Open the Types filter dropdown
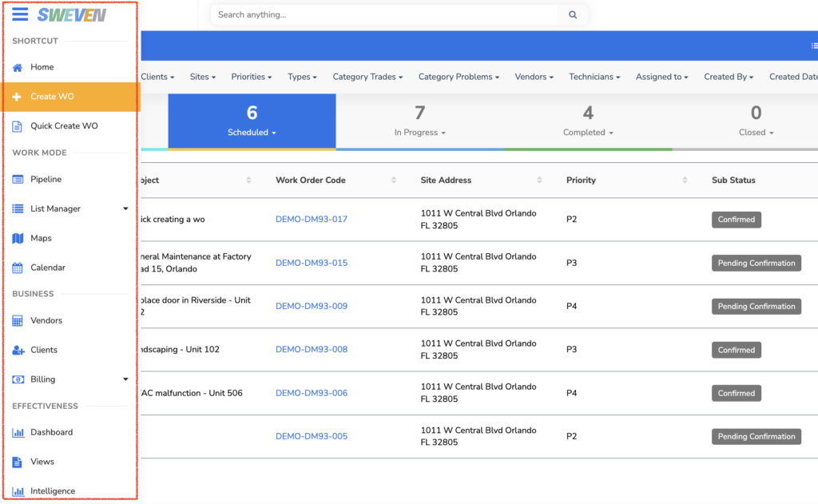The height and width of the screenshot is (504, 818). coord(302,77)
